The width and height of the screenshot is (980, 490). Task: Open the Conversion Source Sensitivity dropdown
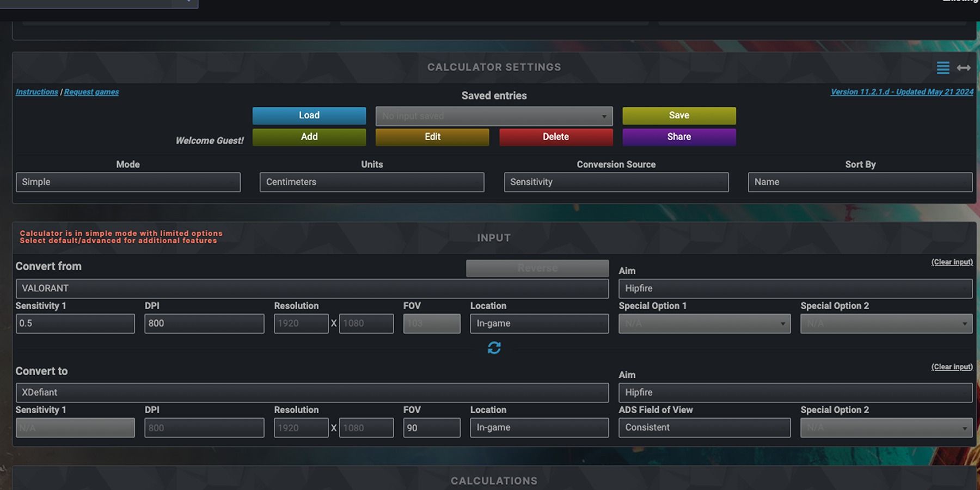tap(616, 182)
